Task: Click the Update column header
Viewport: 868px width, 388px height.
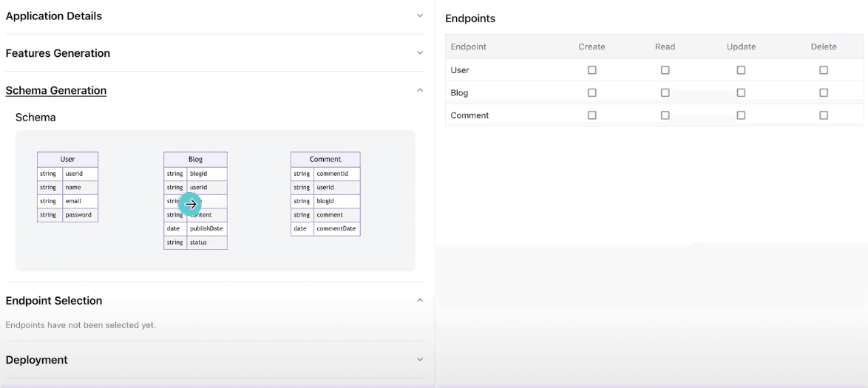Action: (741, 47)
